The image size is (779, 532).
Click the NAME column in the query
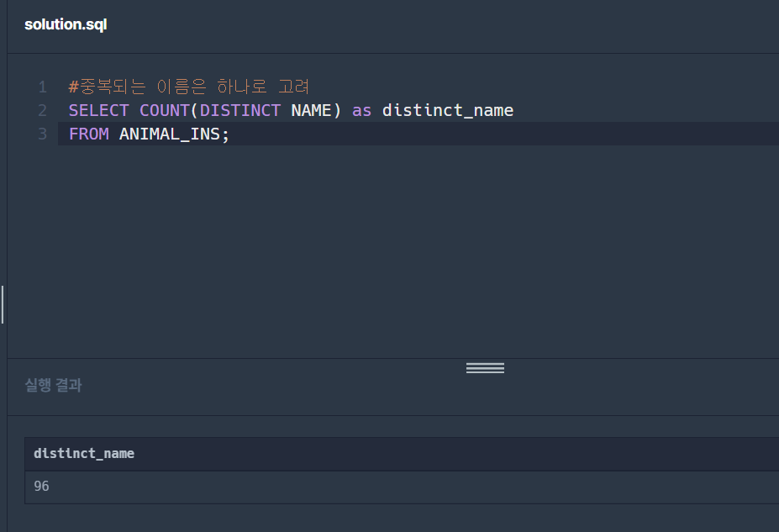coord(311,110)
